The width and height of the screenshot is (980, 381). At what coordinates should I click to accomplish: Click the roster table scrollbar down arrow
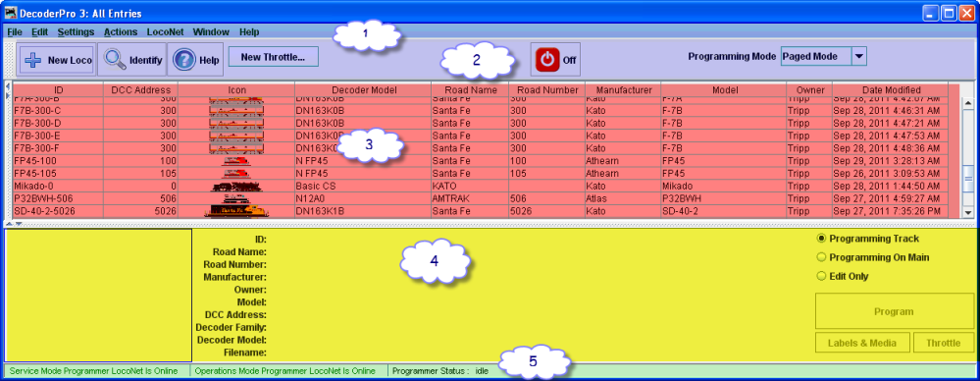(969, 212)
